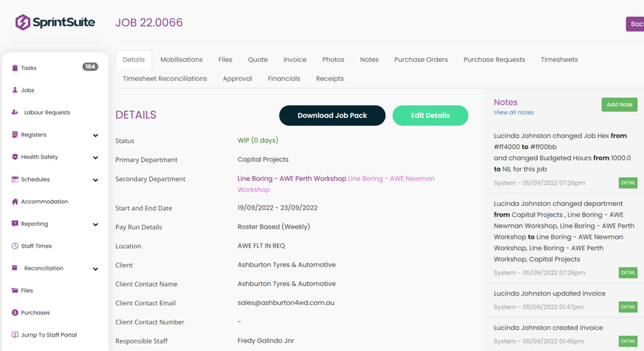Viewport: 644px width, 351px height.
Task: Open the Quote tab
Action: (258, 60)
